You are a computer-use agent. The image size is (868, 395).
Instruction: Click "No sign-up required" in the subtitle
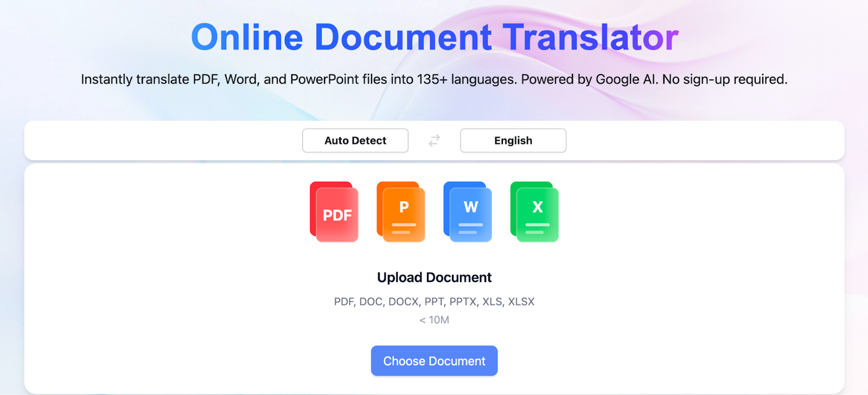point(724,79)
